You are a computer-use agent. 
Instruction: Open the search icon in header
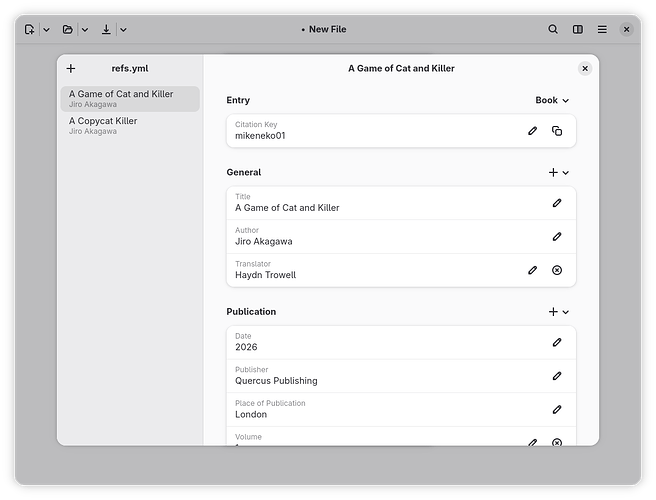click(553, 29)
